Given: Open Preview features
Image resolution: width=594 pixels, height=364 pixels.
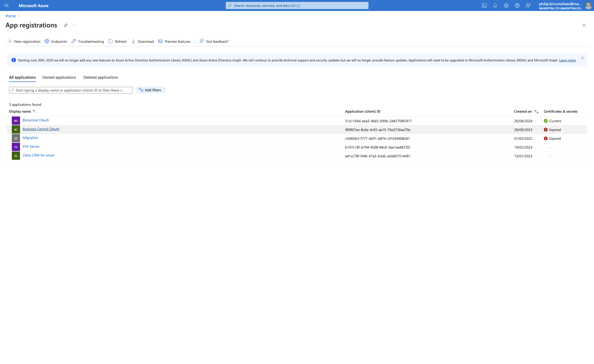Looking at the screenshot, I should [174, 41].
